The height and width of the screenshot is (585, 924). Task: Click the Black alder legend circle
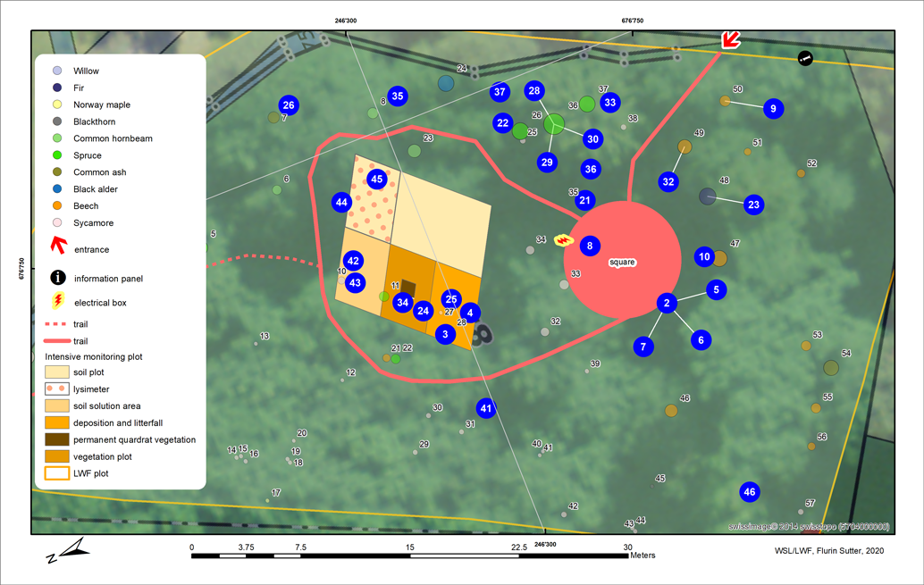pos(57,189)
